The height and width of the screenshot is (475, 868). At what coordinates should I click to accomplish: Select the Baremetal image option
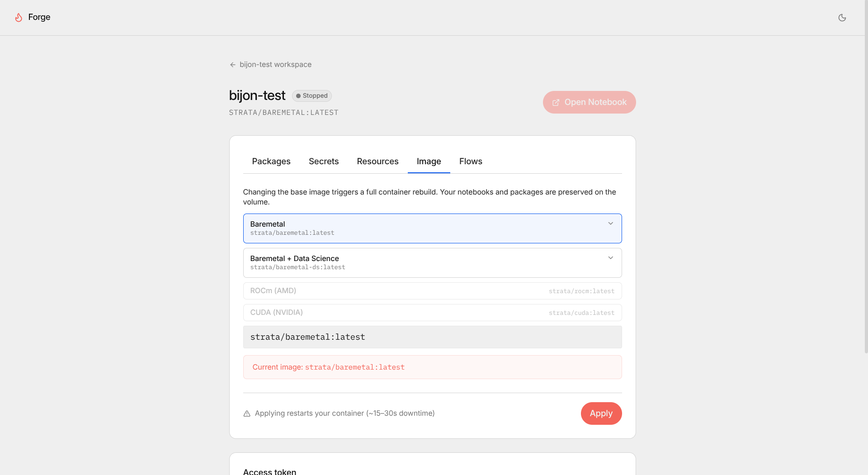433,228
